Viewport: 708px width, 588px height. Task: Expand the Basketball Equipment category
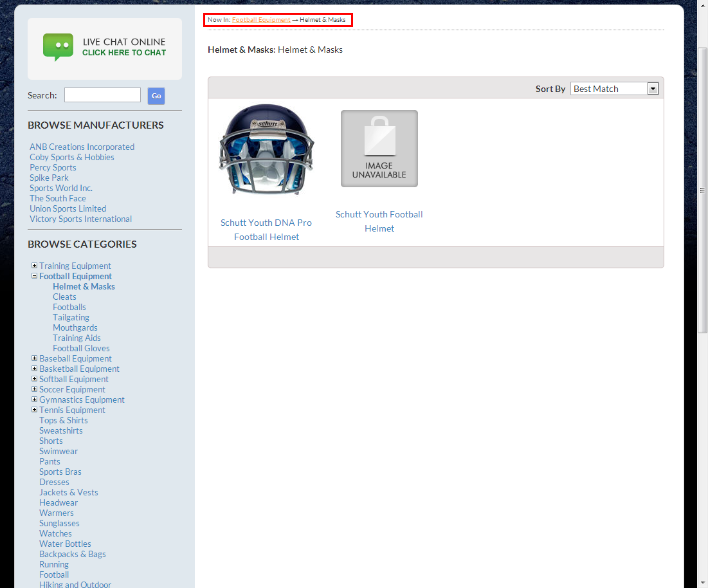34,369
